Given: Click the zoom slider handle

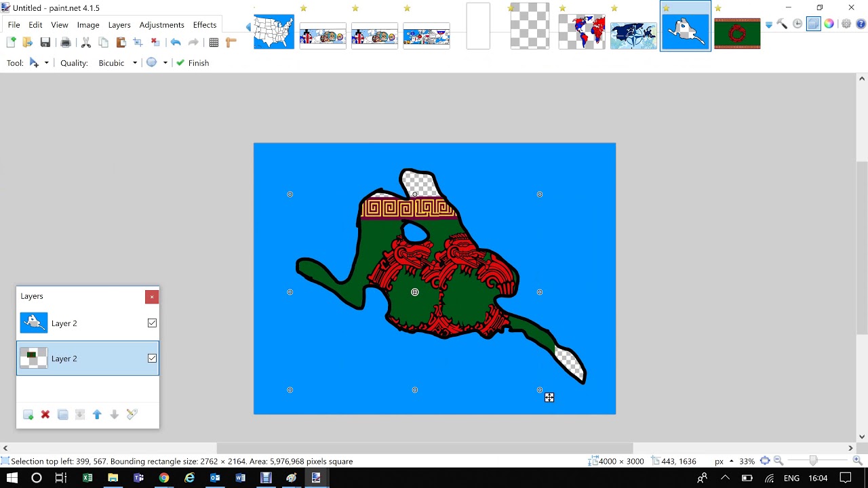Looking at the screenshot, I should click(813, 461).
